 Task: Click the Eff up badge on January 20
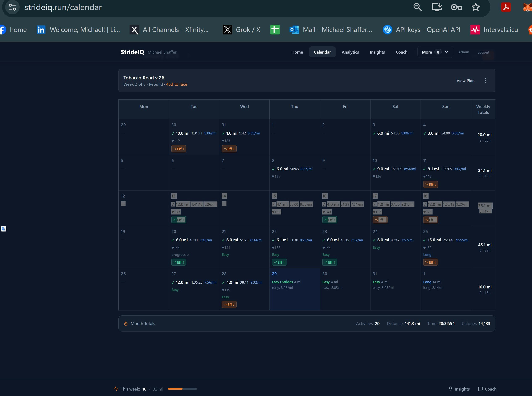179,262
